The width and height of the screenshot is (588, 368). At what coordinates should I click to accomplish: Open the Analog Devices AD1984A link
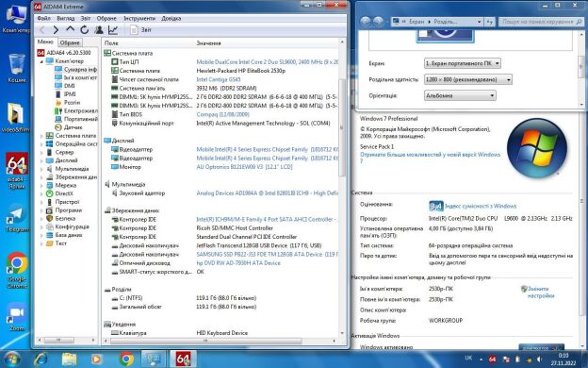pos(267,193)
